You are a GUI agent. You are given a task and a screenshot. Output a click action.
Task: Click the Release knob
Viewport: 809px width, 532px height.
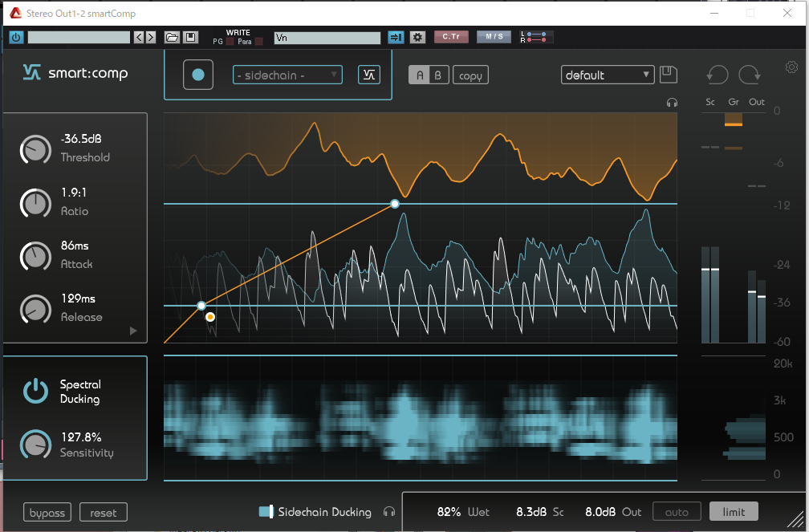[x=35, y=309]
